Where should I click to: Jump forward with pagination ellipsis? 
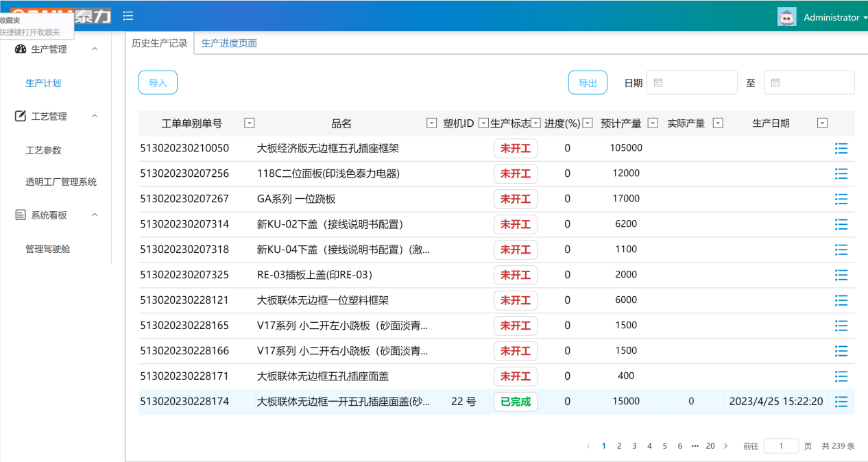click(x=695, y=446)
